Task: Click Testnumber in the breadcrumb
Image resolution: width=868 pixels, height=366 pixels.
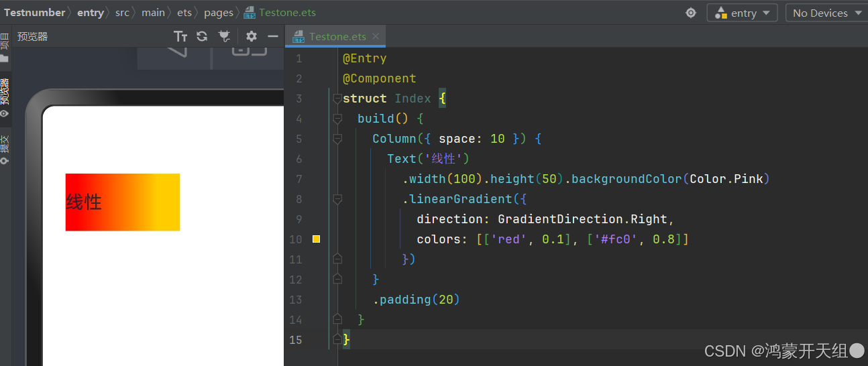Action: point(35,13)
